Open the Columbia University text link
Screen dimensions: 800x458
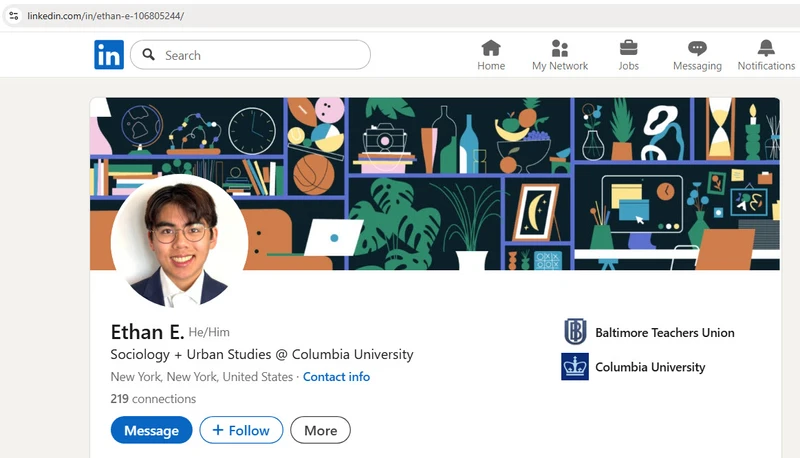pyautogui.click(x=650, y=367)
